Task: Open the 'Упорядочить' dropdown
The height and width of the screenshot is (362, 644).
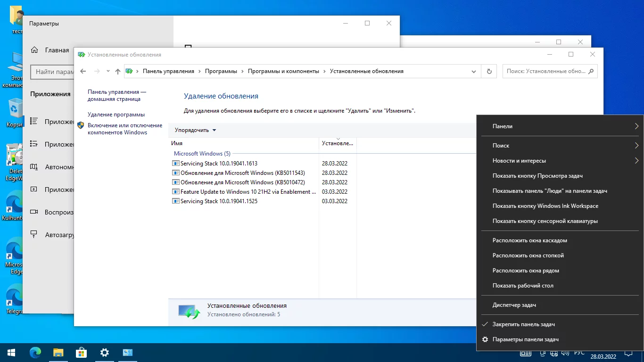Action: click(x=195, y=130)
